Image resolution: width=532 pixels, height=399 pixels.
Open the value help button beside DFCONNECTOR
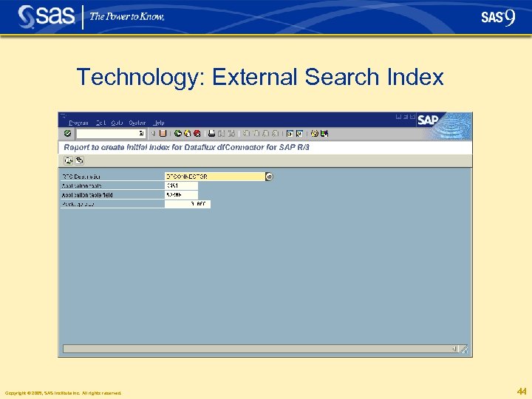[269, 177]
